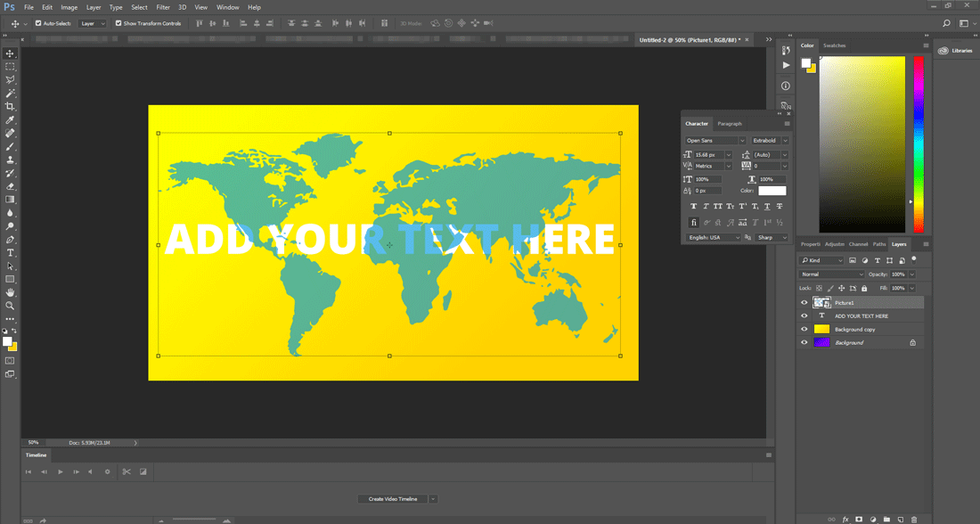Image resolution: width=980 pixels, height=524 pixels.
Task: Hide the Picture1 layer
Action: [x=804, y=303]
